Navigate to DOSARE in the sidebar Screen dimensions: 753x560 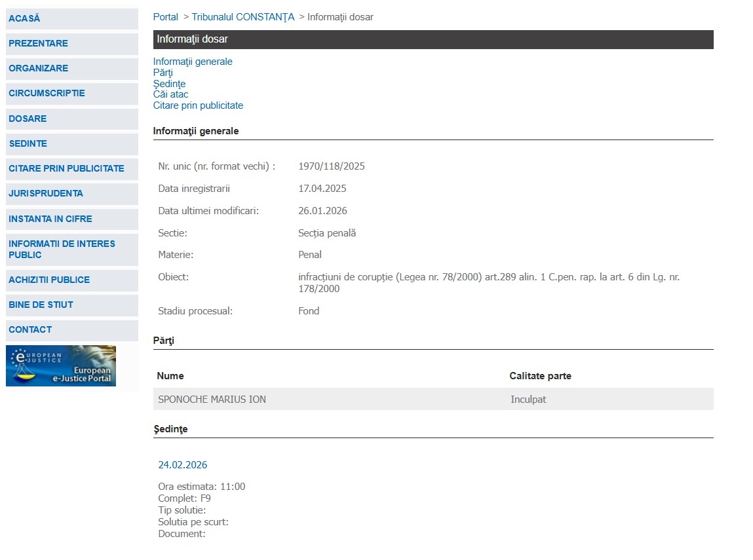(x=72, y=119)
